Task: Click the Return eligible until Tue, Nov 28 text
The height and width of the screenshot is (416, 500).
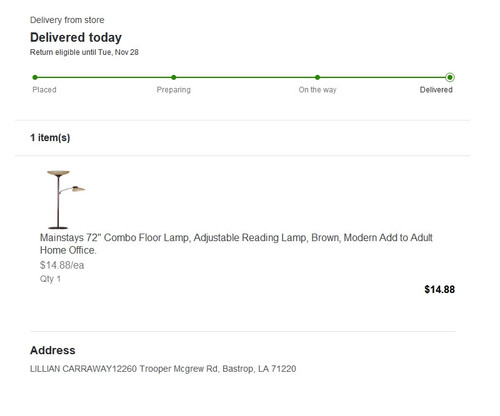Action: point(84,52)
